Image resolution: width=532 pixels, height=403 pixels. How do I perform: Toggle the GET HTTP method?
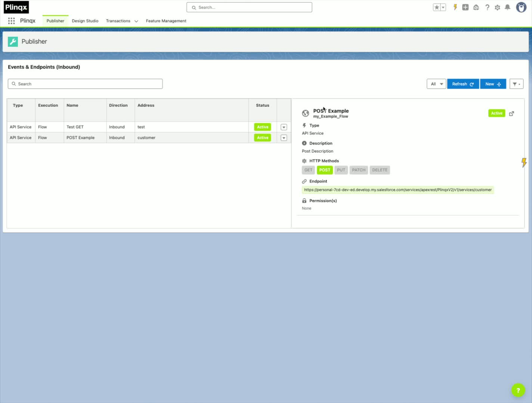(308, 170)
